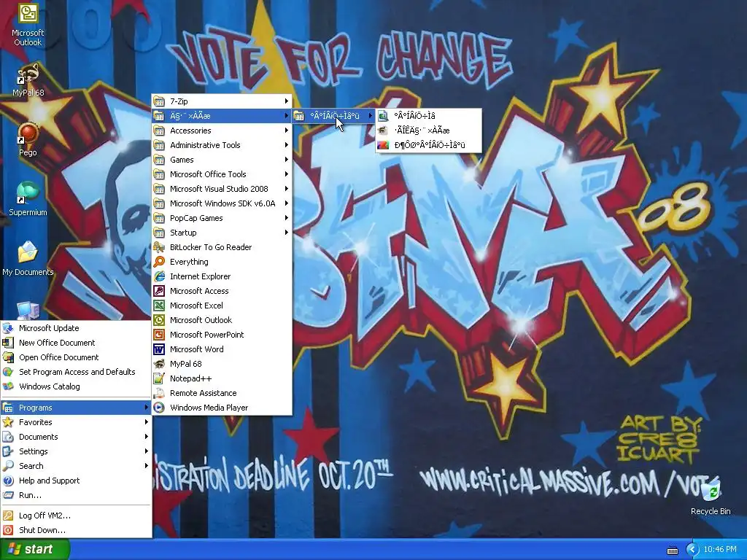Click the "Windows Catalog" text
The width and height of the screenshot is (747, 560).
pyautogui.click(x=50, y=386)
